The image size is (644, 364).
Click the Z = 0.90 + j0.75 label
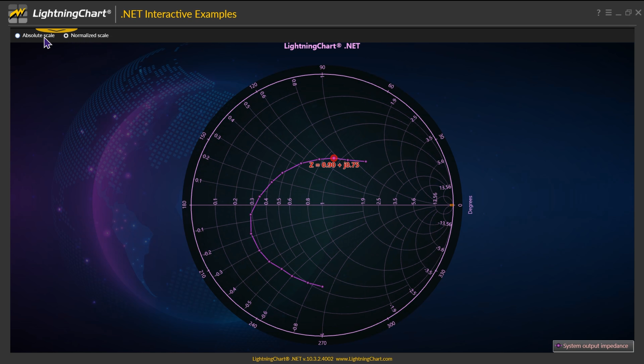click(x=334, y=165)
